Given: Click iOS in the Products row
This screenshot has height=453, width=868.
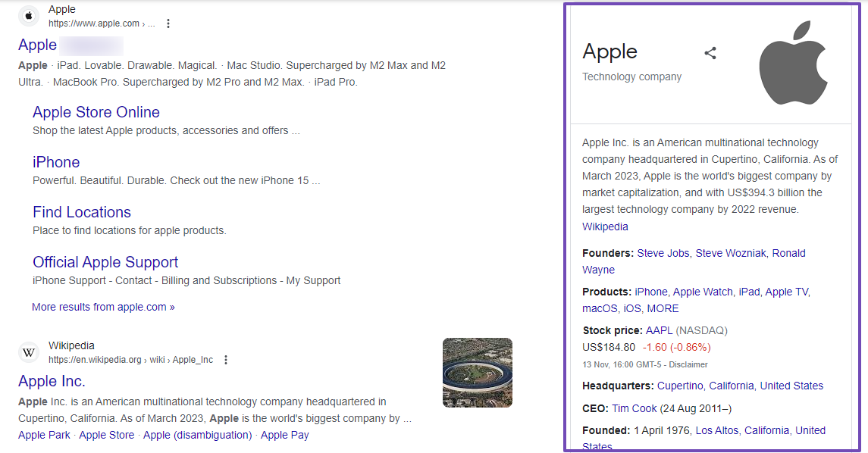Looking at the screenshot, I should (x=632, y=308).
